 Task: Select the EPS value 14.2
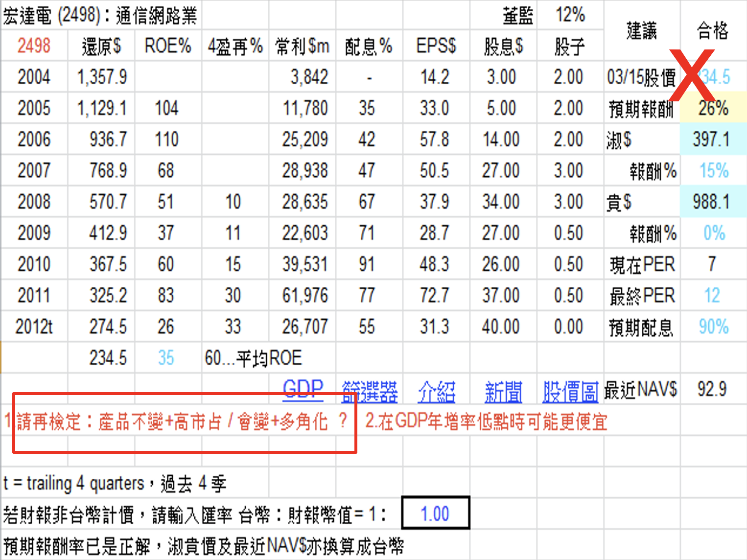click(x=435, y=77)
